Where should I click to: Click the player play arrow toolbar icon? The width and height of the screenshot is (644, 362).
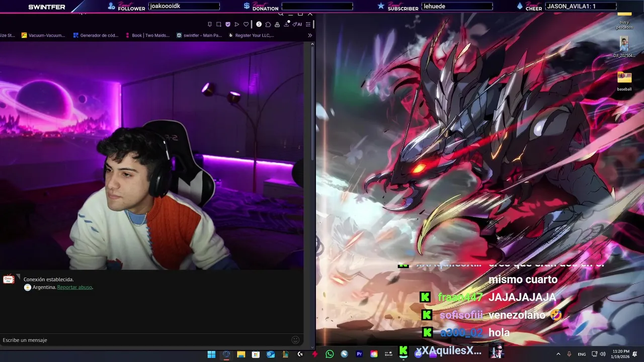[x=237, y=24]
